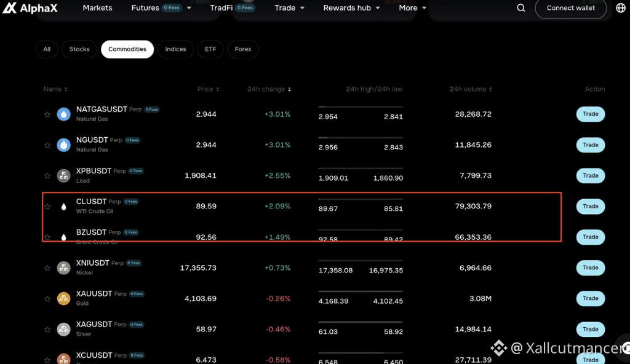The image size is (630, 364).
Task: Open the Markets nav item
Action: tap(97, 7)
